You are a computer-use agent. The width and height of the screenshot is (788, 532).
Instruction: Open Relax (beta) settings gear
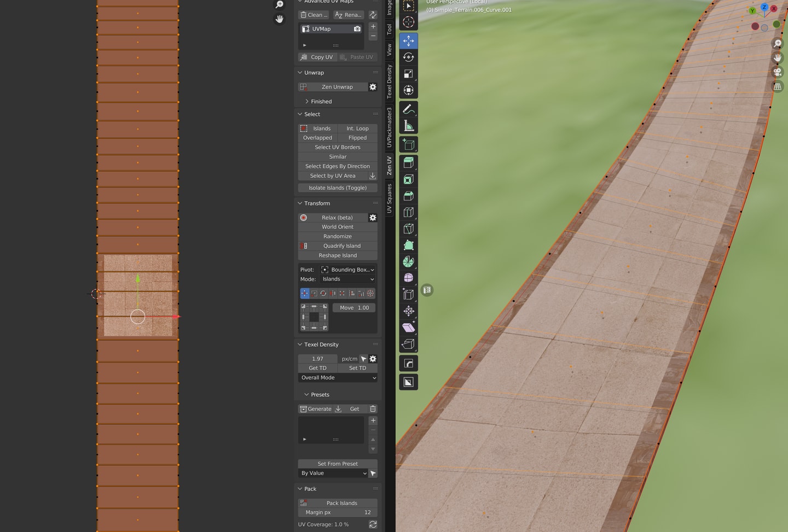tap(373, 218)
